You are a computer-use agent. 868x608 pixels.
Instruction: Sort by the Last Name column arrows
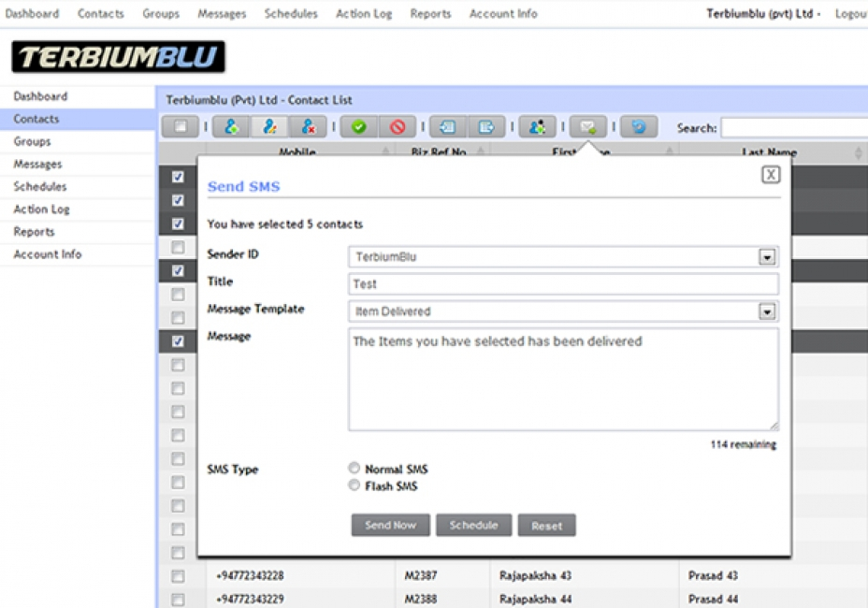[858, 152]
